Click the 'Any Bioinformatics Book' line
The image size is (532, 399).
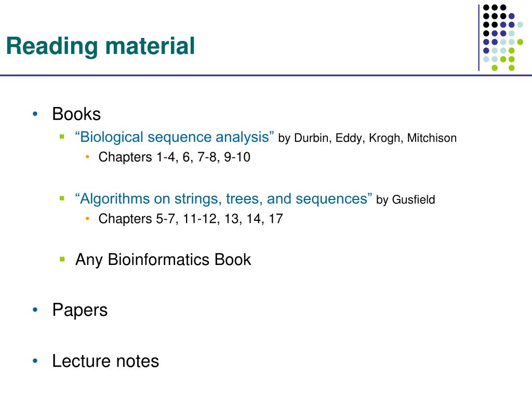coord(163,260)
